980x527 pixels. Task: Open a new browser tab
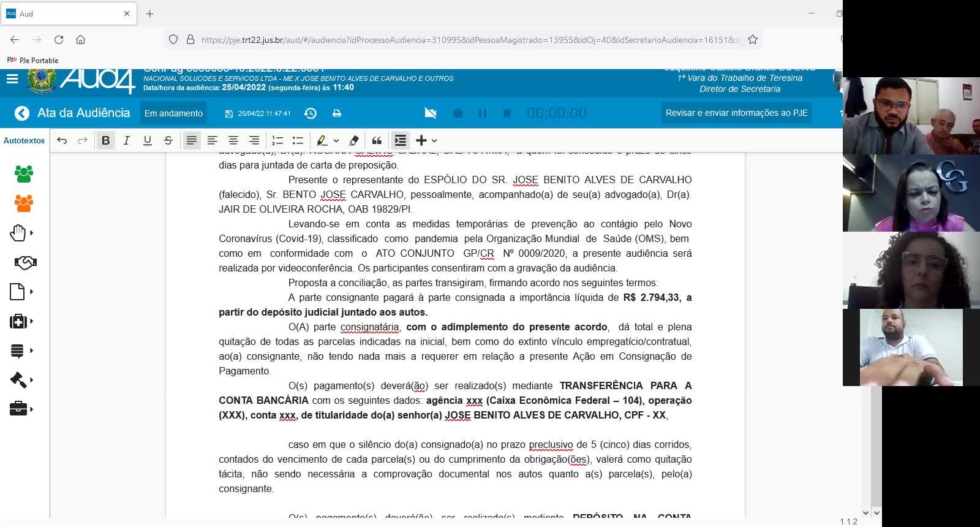click(x=149, y=13)
